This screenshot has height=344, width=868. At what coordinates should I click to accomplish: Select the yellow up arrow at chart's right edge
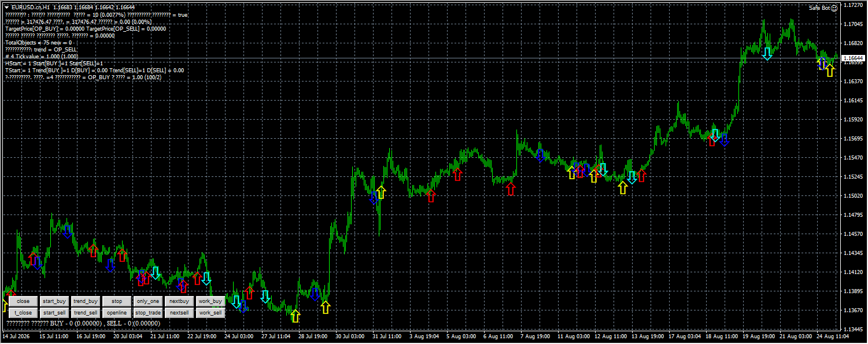coord(830,70)
